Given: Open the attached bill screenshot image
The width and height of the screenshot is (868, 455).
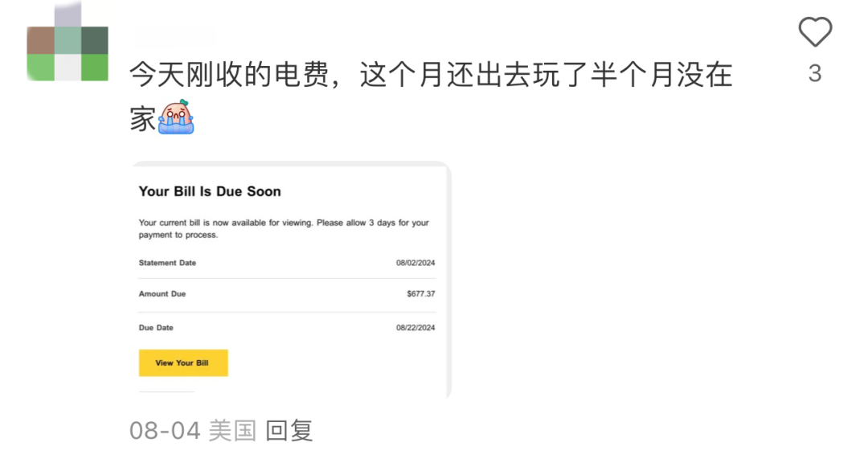Looking at the screenshot, I should tap(291, 280).
